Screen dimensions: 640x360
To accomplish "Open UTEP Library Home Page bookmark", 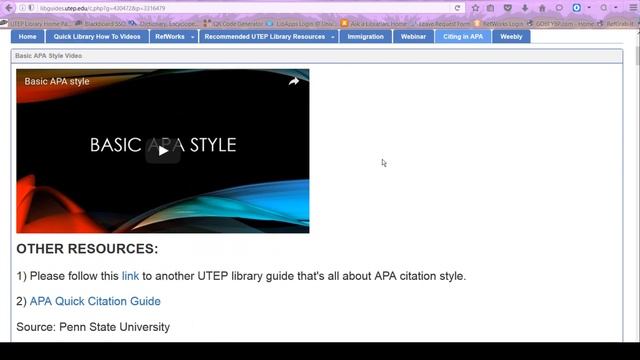I will [36, 24].
